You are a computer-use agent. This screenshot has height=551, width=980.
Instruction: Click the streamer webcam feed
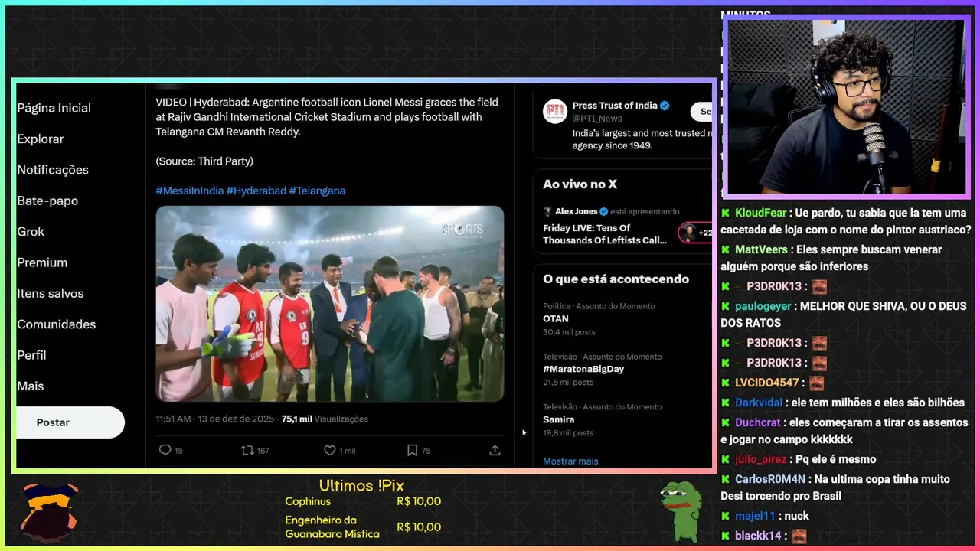click(x=846, y=107)
